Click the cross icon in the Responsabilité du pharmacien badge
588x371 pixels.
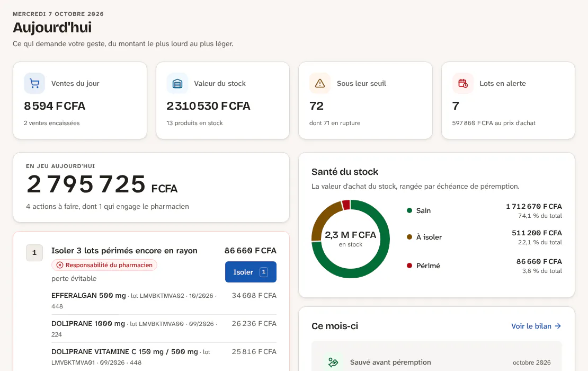[60, 265]
